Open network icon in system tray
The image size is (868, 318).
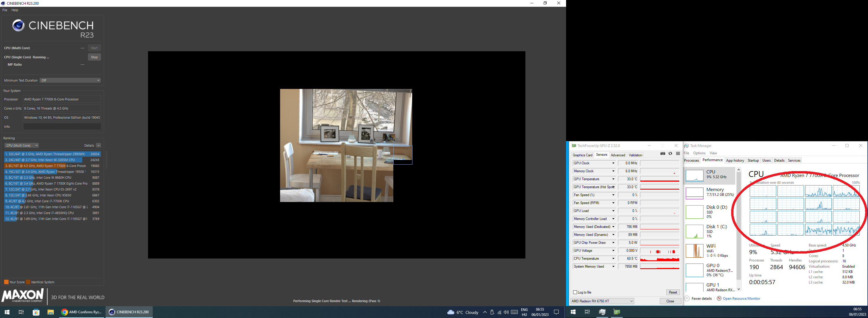pos(499,312)
